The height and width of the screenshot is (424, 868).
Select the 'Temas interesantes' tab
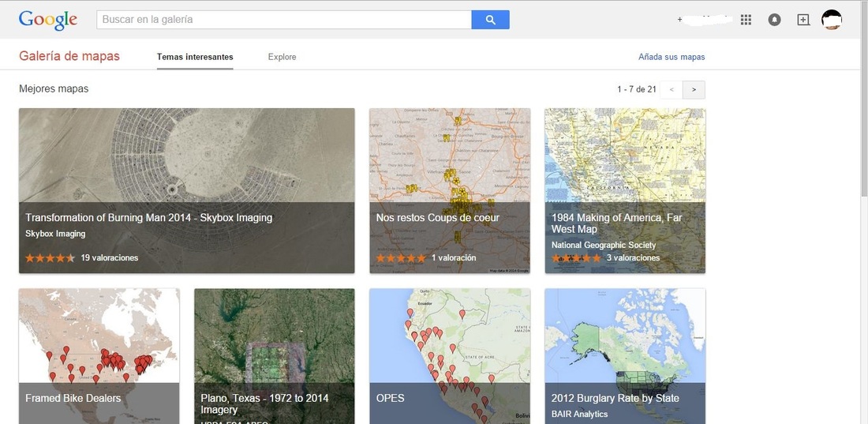195,57
